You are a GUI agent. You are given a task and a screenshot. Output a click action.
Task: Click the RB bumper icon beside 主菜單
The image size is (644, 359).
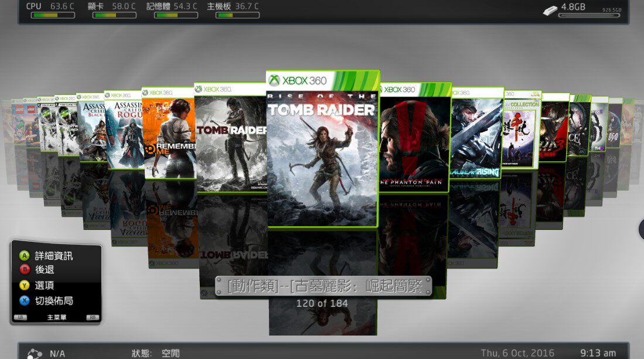coord(93,317)
